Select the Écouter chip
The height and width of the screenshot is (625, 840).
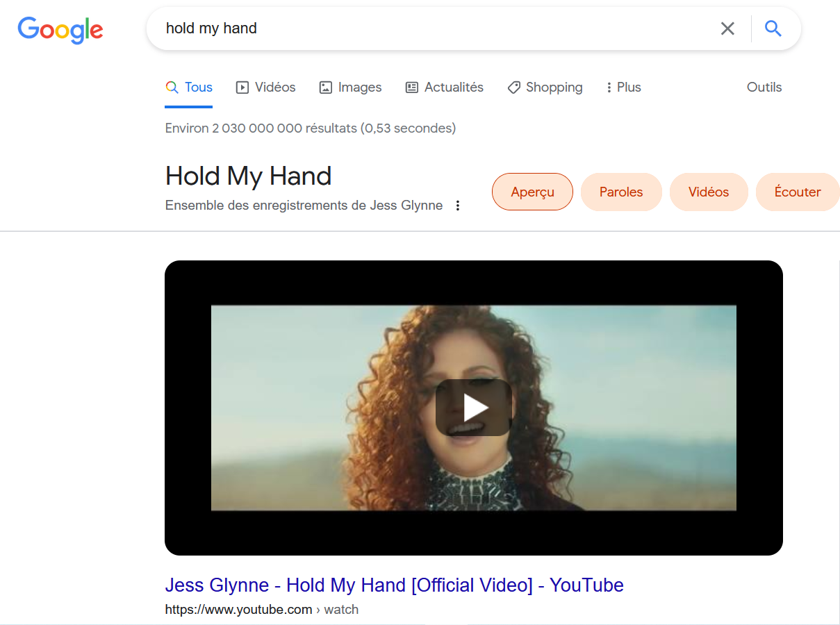[x=798, y=192]
